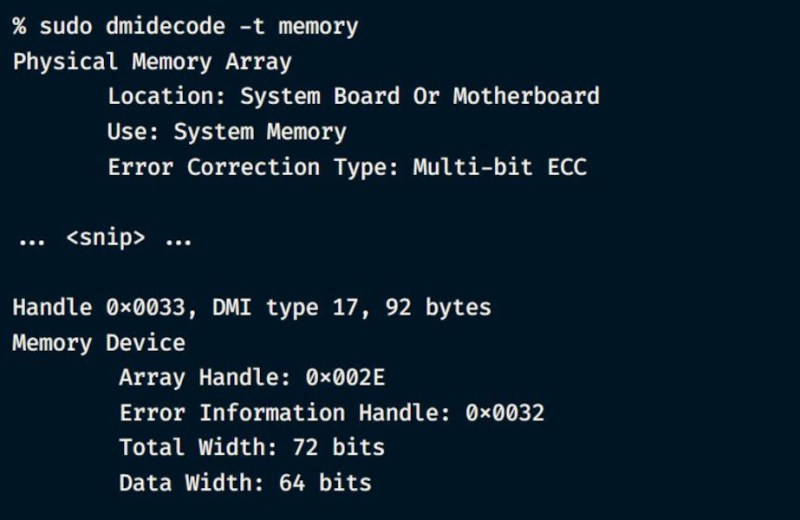
Task: Click the 'Use: System Memory' line
Action: coord(227,132)
